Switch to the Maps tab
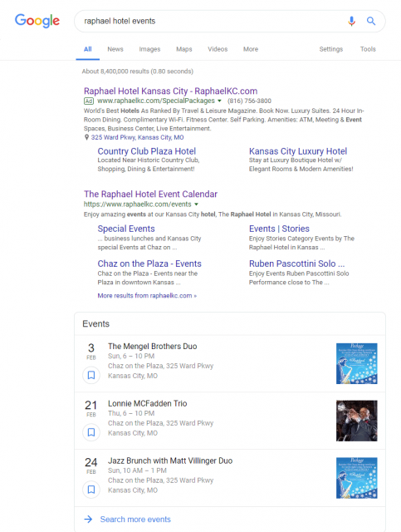Viewport: 401px width, 532px height. [184, 49]
